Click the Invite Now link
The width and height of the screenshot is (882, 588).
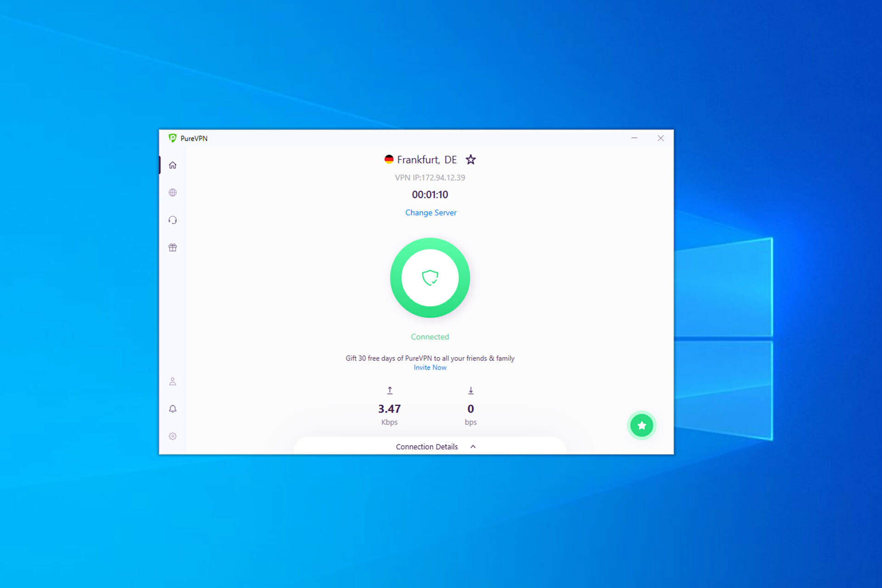coord(430,367)
